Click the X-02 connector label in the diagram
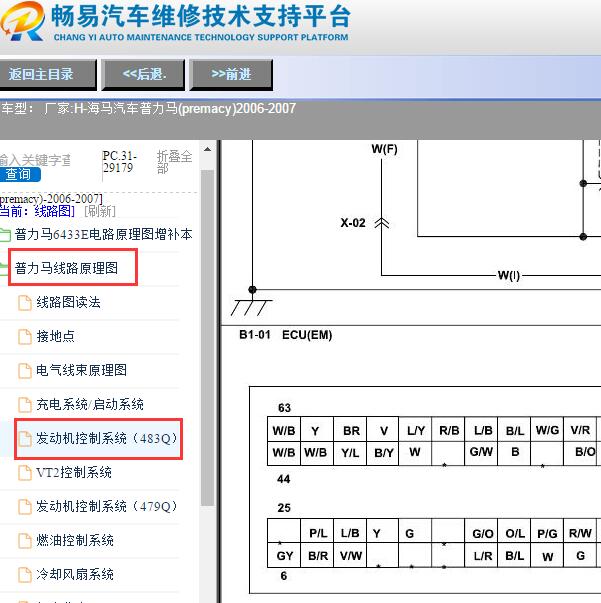601x603 pixels. click(x=353, y=223)
